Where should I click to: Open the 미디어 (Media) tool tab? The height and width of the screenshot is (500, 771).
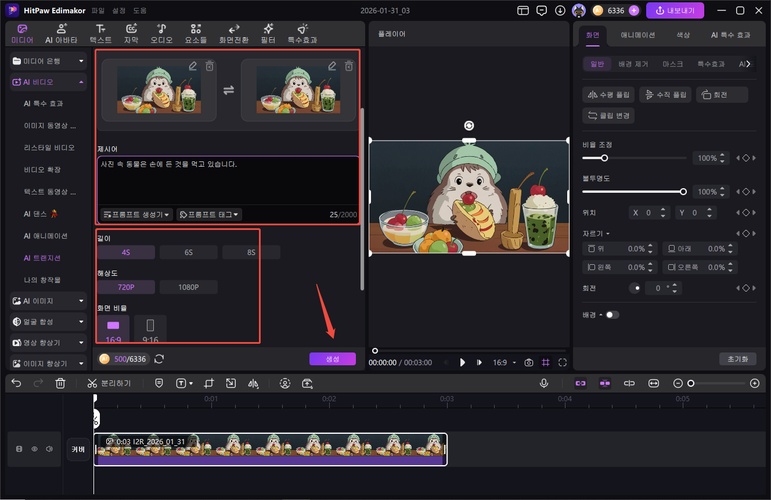click(22, 33)
